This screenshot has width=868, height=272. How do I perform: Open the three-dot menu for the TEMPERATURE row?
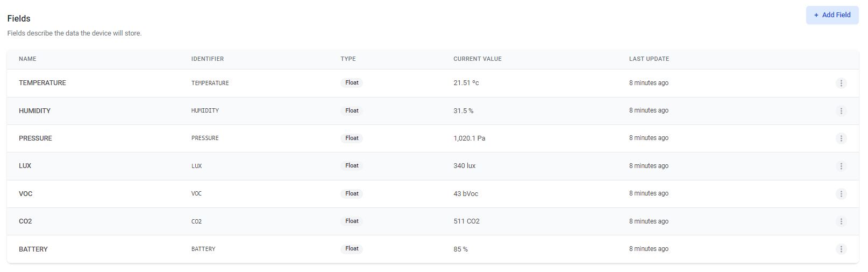point(841,83)
